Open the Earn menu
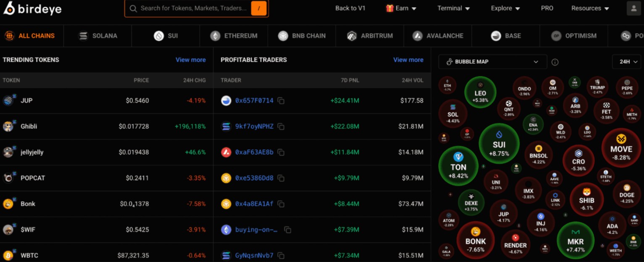Screen dimensions: 644x262 click(401, 8)
